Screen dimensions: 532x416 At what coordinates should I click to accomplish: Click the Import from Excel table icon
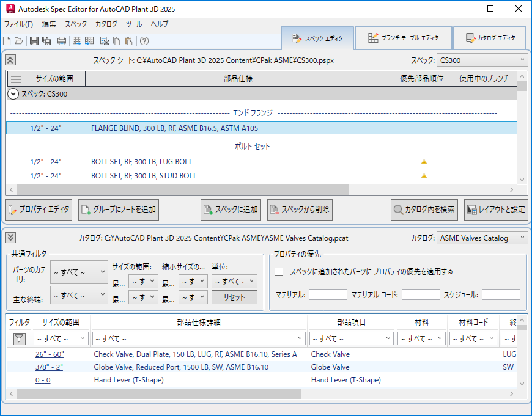(89, 41)
